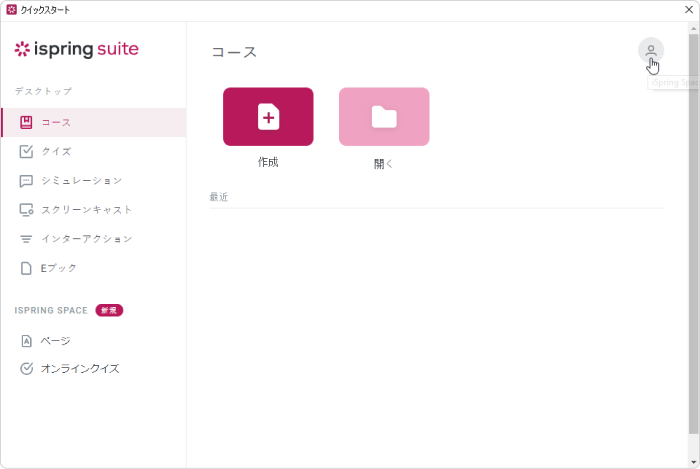This screenshot has height=469, width=700.
Task: Click the インターアクション lines icon
Action: (26, 239)
